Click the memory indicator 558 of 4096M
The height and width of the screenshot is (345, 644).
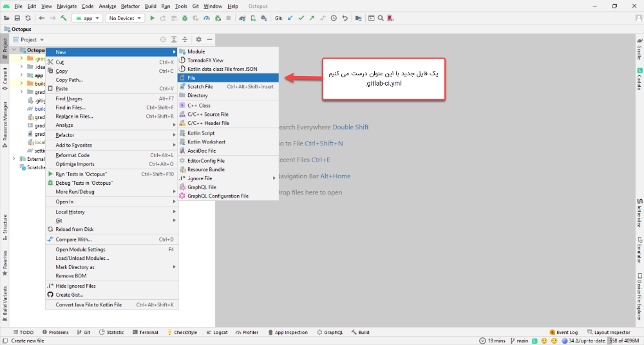pyautogui.click(x=625, y=341)
